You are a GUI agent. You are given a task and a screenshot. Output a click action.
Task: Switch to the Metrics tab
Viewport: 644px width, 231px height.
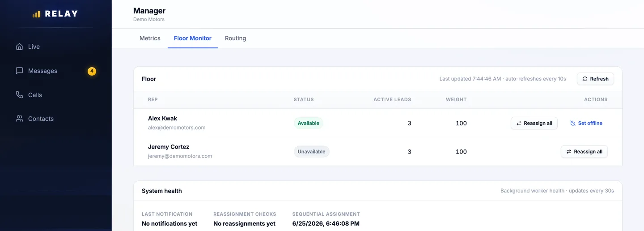tap(150, 38)
